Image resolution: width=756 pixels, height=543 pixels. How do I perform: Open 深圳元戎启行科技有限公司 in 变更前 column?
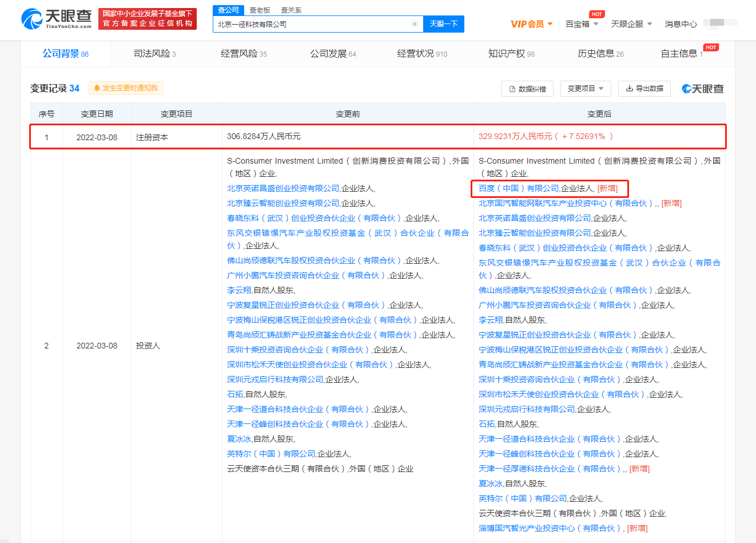275,379
